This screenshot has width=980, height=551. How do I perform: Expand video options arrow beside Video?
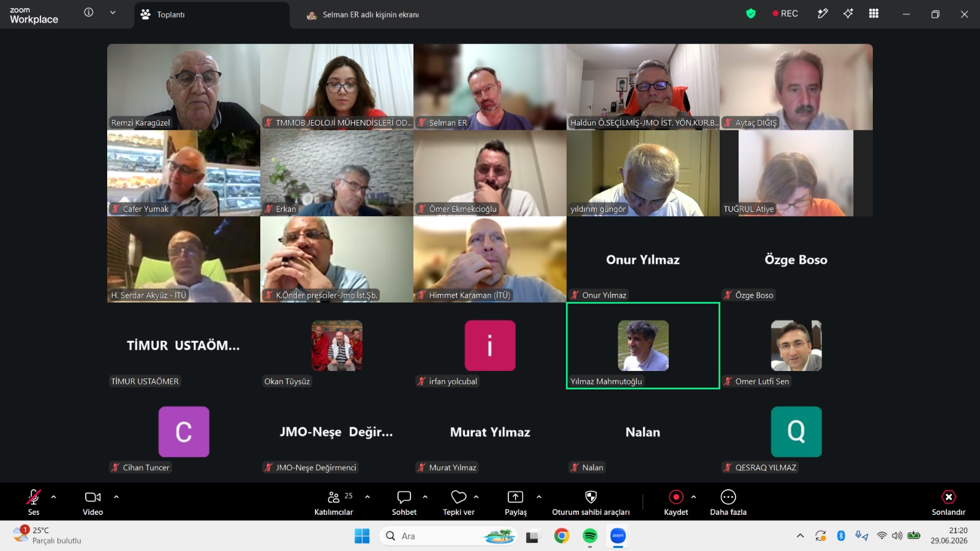coord(116,497)
